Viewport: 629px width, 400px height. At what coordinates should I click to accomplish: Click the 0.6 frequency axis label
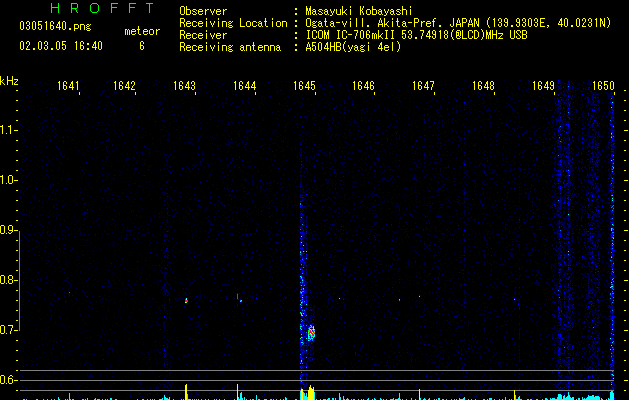pyautogui.click(x=8, y=380)
